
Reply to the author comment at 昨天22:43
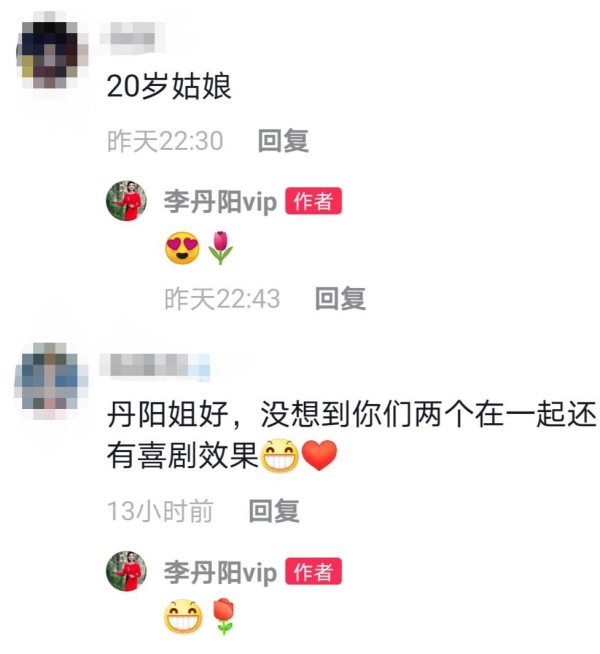340,298
